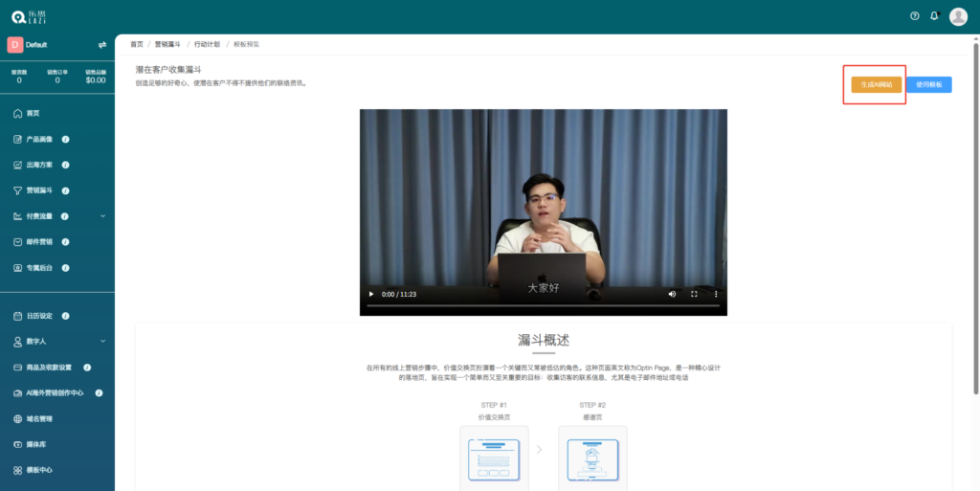Go to 首页 in the breadcrumb
The width and height of the screenshot is (980, 491).
[x=137, y=44]
